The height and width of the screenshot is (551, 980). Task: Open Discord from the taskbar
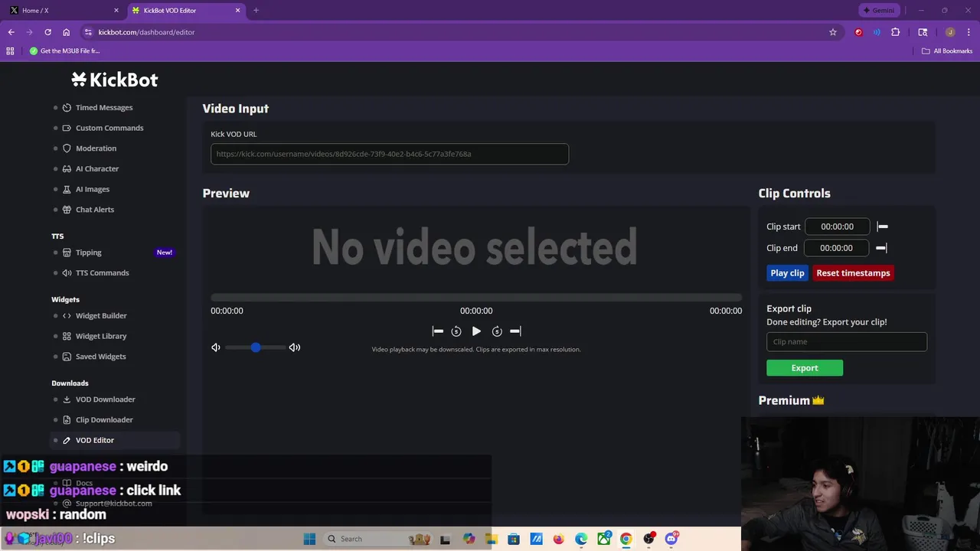click(x=671, y=539)
